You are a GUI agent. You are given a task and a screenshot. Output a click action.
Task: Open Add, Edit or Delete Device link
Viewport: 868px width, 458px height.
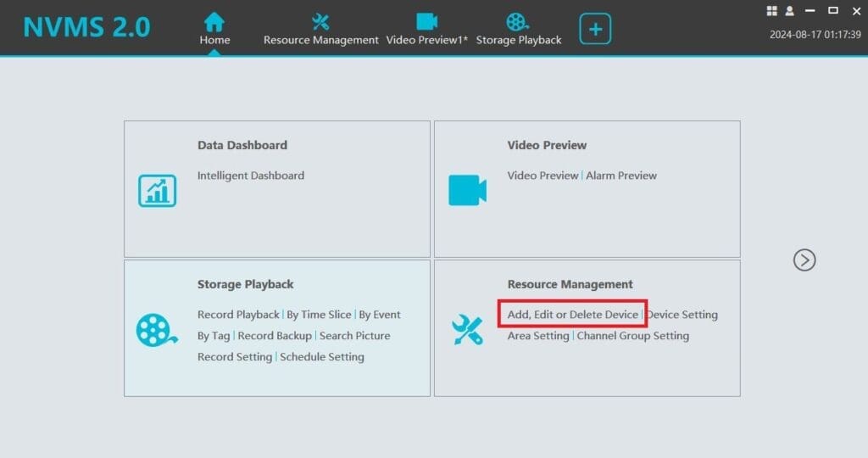pos(572,315)
